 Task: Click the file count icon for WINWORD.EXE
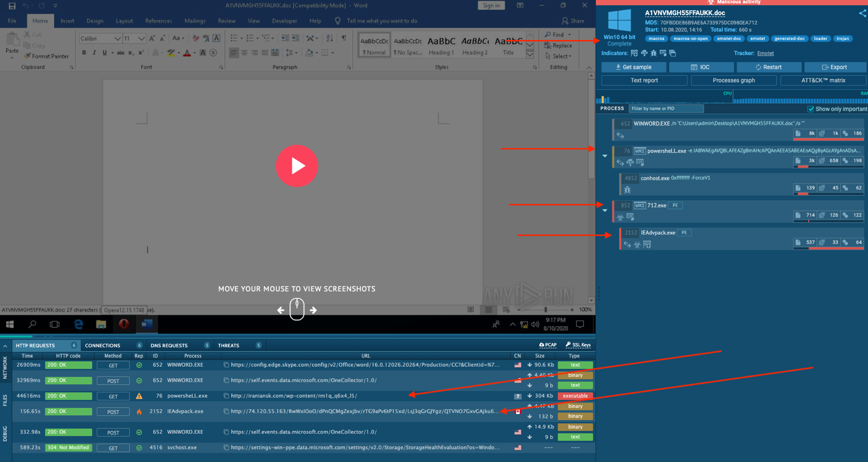click(798, 134)
